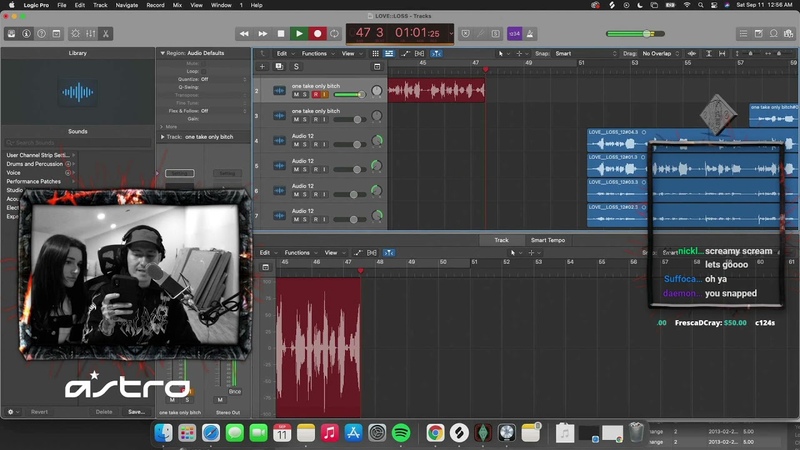Show the Smart Controls panel
This screenshot has width=800, height=450.
point(76,34)
